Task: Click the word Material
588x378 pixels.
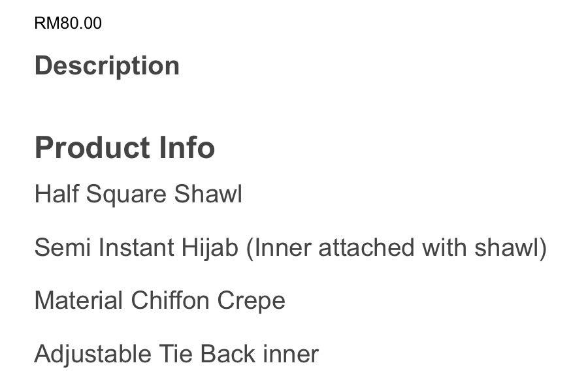Action: tap(78, 301)
